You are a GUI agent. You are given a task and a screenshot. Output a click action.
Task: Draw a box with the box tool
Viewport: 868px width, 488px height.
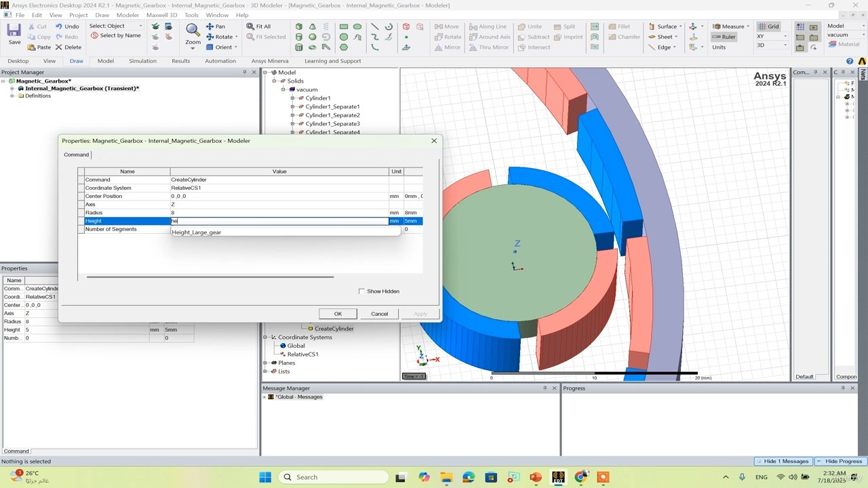[x=299, y=26]
